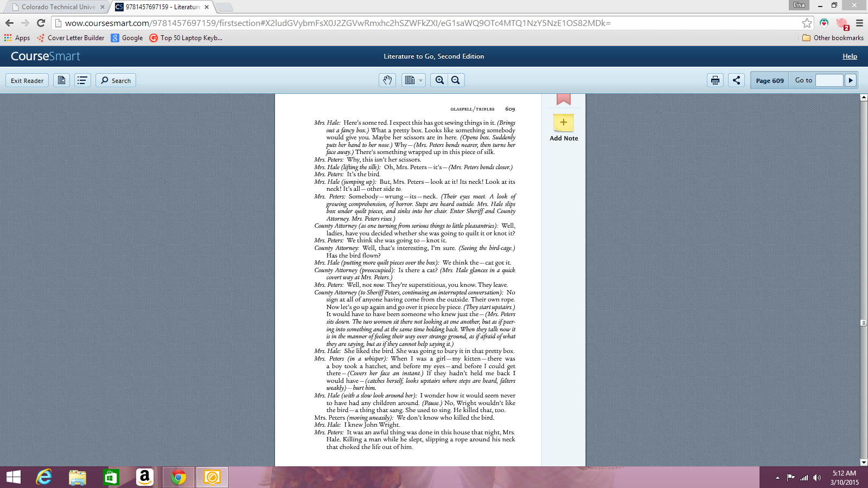Open the Action Center flag icon
This screenshot has width=868, height=488.
pyautogui.click(x=790, y=478)
